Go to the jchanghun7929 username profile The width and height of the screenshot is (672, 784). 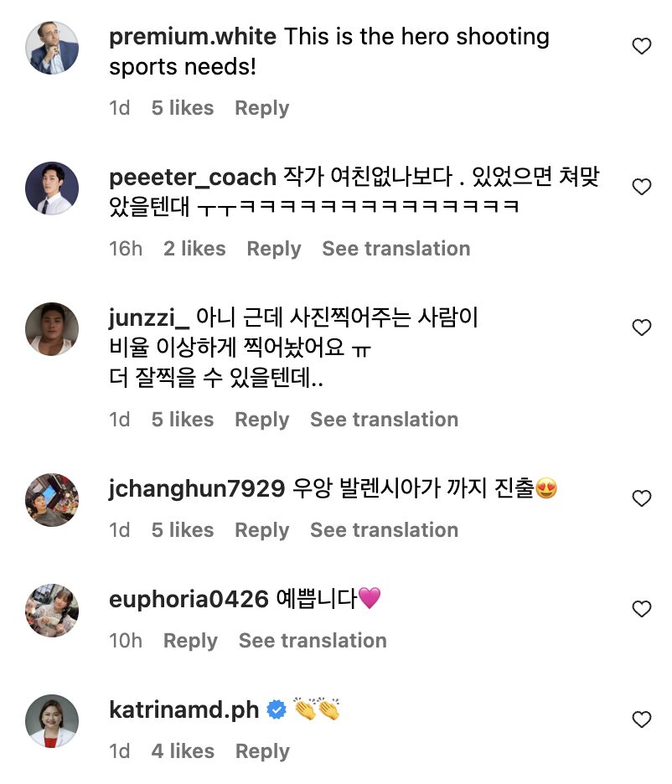[197, 489]
